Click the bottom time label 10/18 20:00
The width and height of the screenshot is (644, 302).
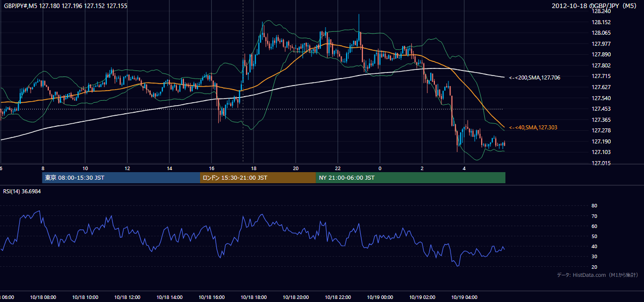point(295,297)
